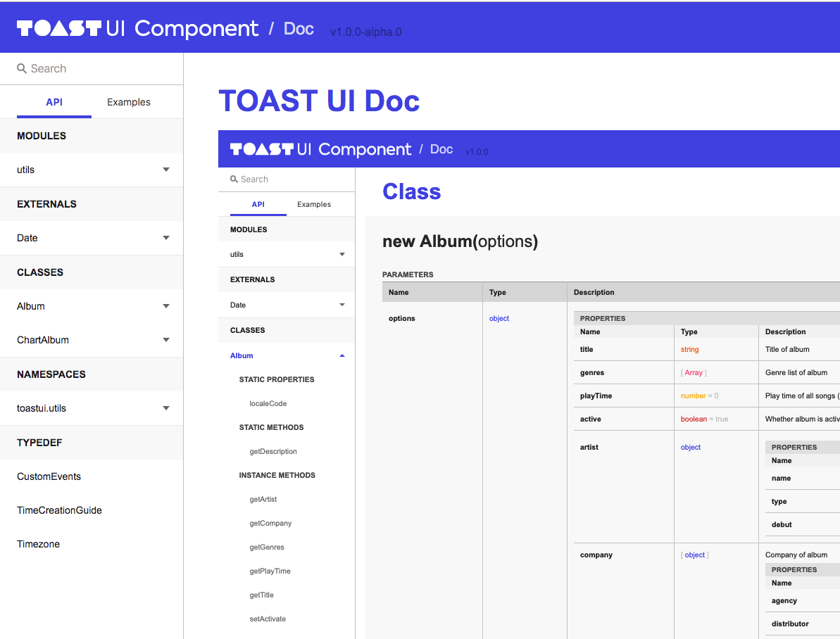Screen dimensions: 840x639
Task: Click the object type link for options
Action: tap(499, 318)
